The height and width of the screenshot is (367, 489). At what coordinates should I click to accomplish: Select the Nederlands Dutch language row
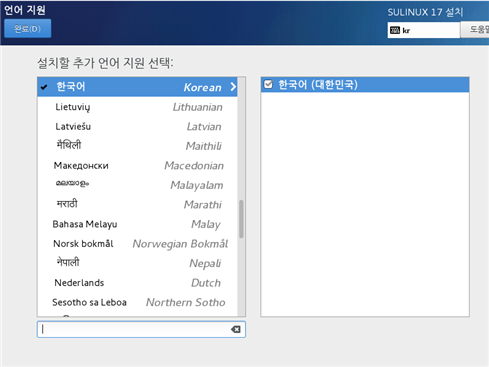click(137, 283)
